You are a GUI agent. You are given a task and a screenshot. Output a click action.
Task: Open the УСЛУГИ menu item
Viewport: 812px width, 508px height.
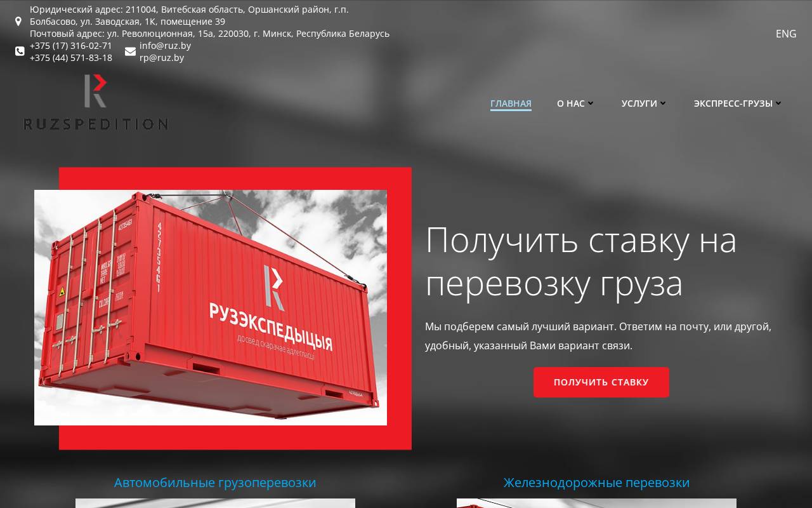pyautogui.click(x=639, y=103)
